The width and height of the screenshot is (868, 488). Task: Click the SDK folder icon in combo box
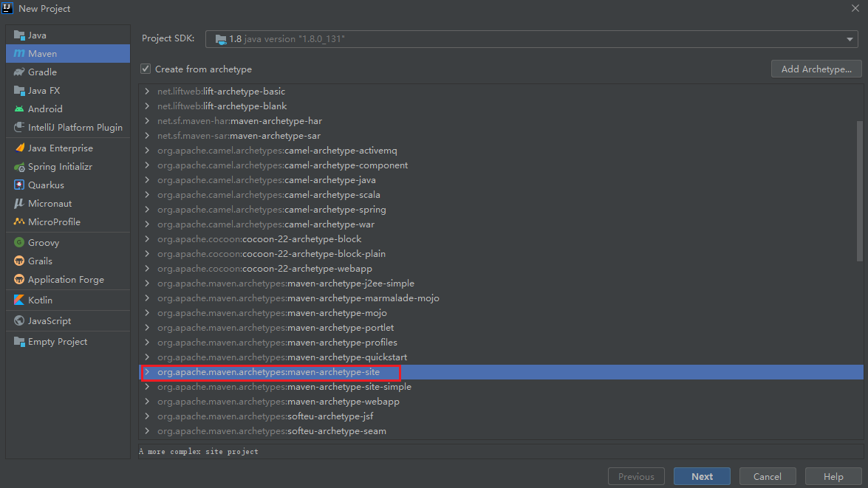(221, 39)
